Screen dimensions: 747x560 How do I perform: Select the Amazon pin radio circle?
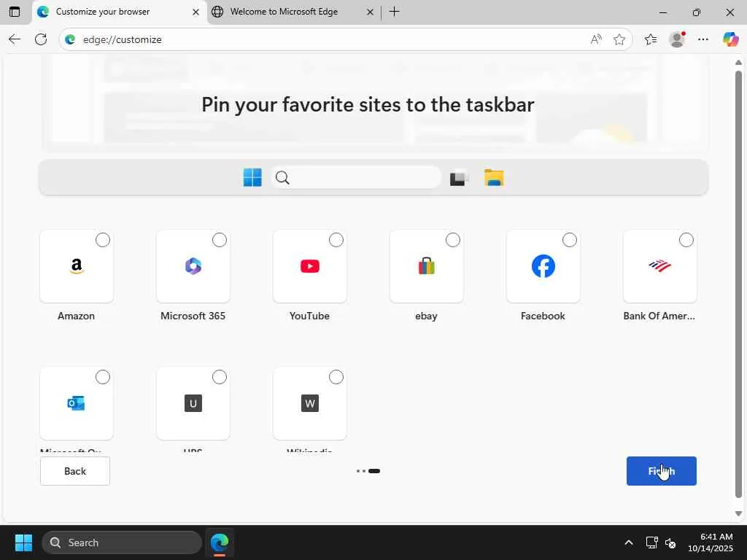click(x=102, y=240)
